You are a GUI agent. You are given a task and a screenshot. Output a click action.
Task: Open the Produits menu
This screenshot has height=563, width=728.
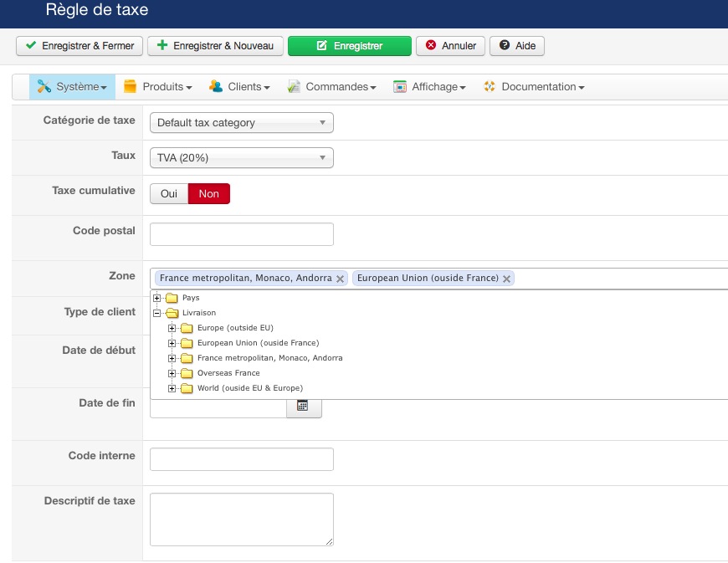point(158,87)
